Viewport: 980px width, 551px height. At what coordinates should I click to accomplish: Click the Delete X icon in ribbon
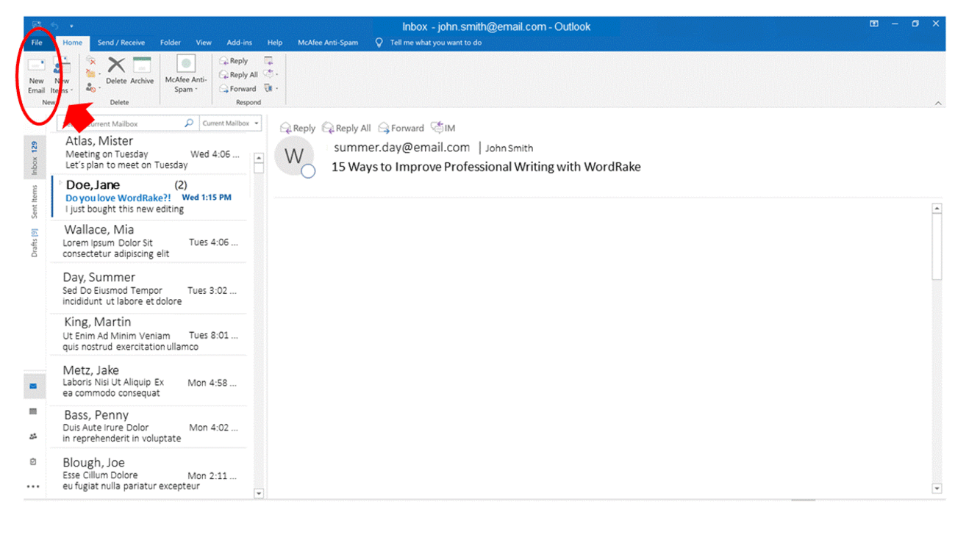click(116, 66)
